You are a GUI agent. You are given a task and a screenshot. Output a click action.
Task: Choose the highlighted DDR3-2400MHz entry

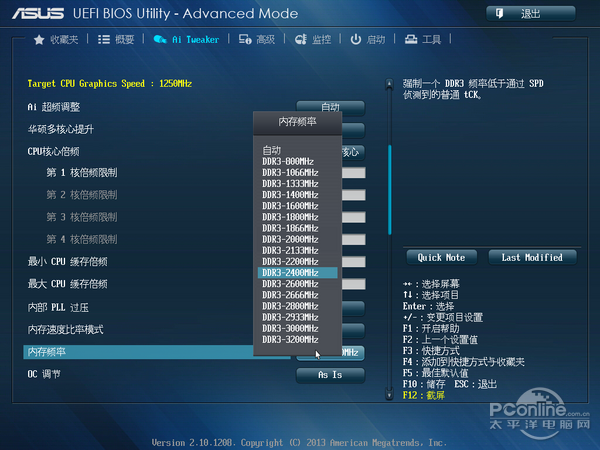(x=298, y=272)
